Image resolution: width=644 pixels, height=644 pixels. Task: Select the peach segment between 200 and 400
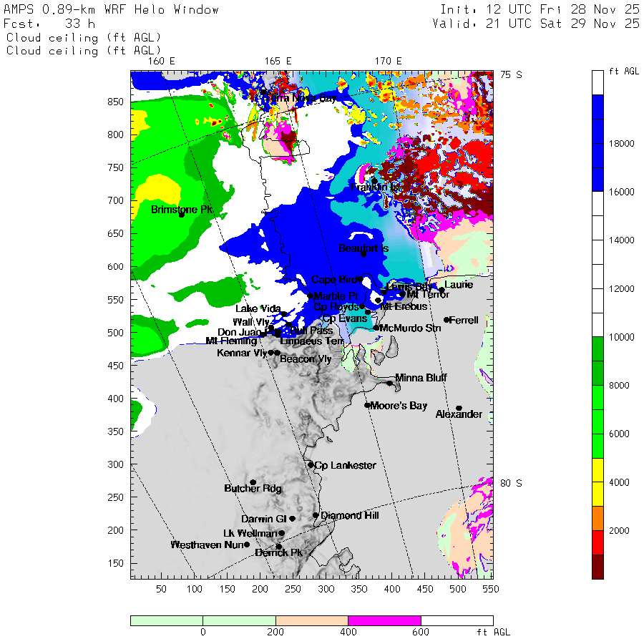tap(312, 620)
